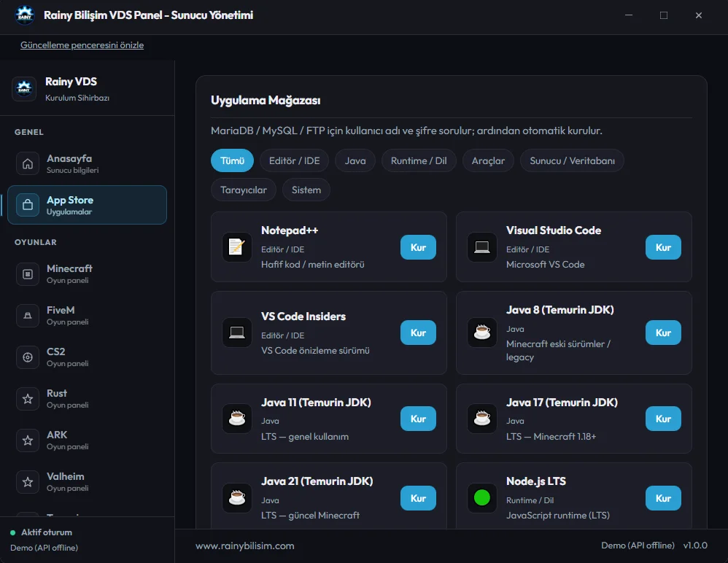Go to Anasayfa sidebar item
This screenshot has height=563, width=728.
point(88,163)
